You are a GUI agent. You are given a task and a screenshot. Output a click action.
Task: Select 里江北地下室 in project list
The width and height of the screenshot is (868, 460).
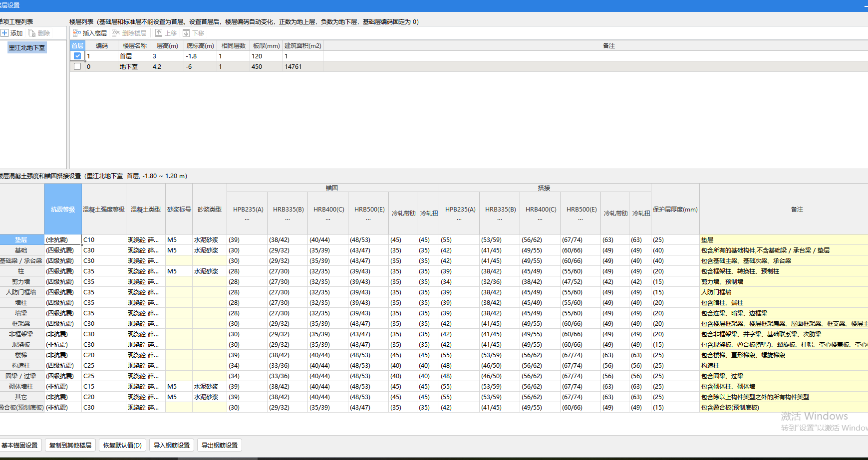[27, 48]
